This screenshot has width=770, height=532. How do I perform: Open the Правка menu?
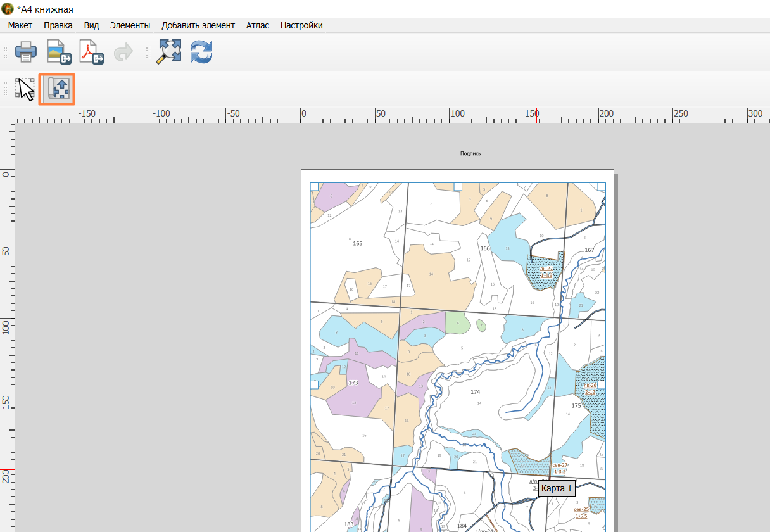[x=58, y=25]
